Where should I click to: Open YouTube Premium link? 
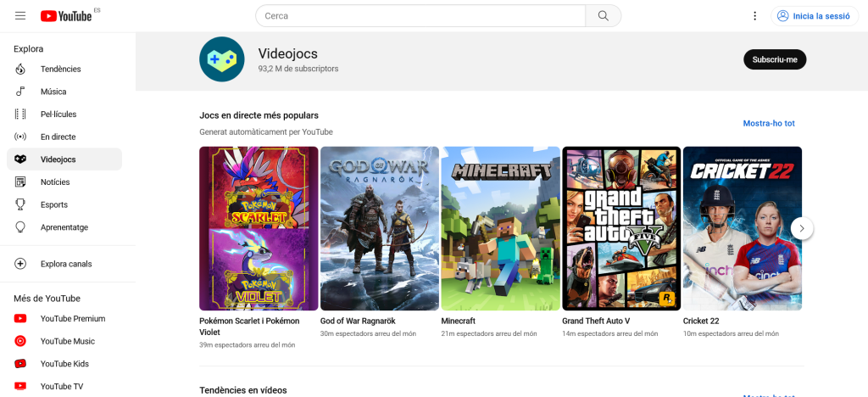pos(72,319)
